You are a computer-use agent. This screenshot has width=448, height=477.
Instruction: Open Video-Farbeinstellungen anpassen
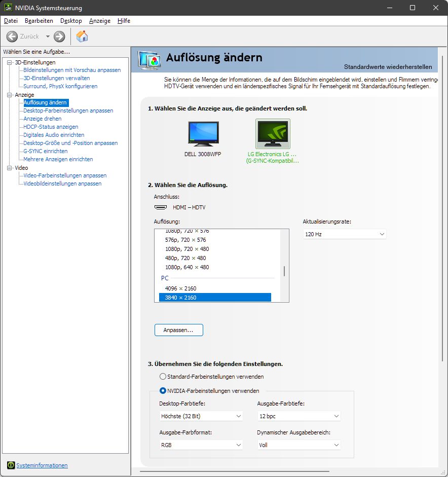point(65,175)
